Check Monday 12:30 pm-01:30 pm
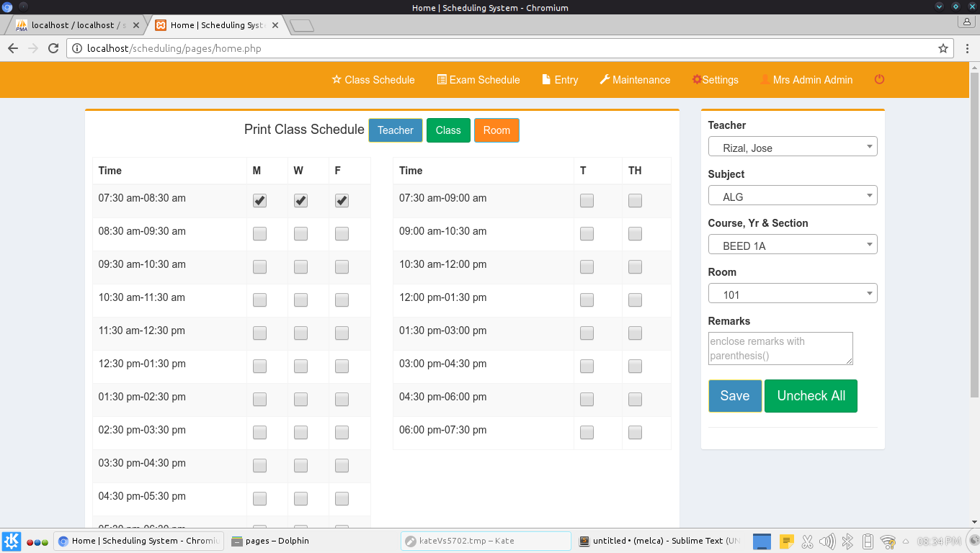The image size is (980, 553). point(259,367)
